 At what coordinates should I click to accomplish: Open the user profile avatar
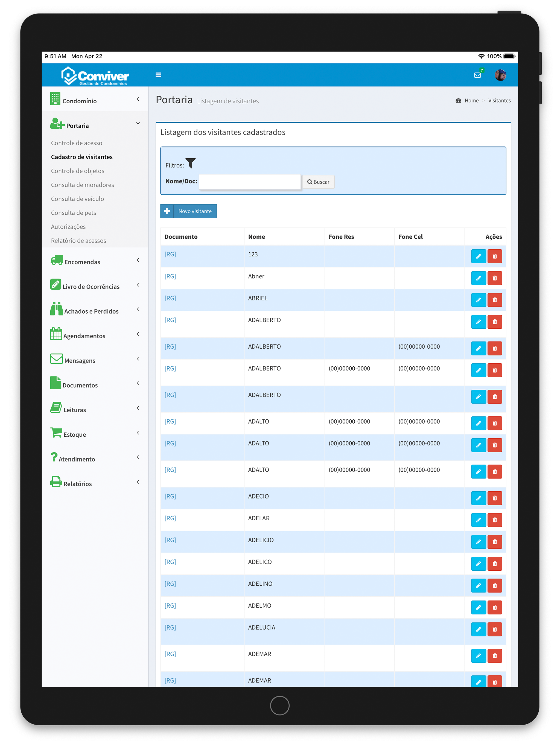pyautogui.click(x=500, y=75)
